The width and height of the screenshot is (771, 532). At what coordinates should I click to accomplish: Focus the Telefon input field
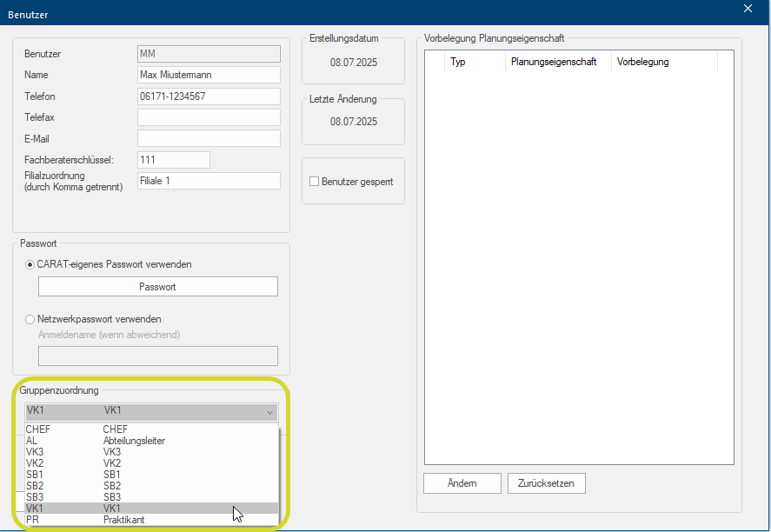[x=209, y=96]
